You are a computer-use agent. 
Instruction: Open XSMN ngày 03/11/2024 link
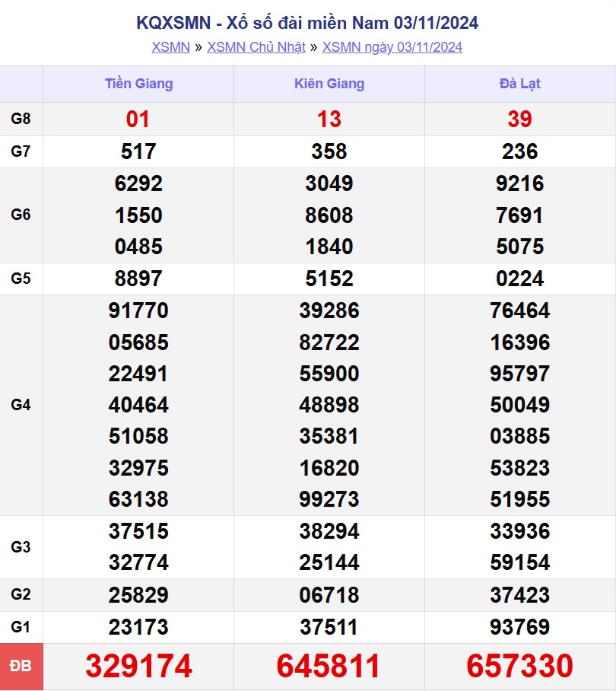(x=392, y=47)
